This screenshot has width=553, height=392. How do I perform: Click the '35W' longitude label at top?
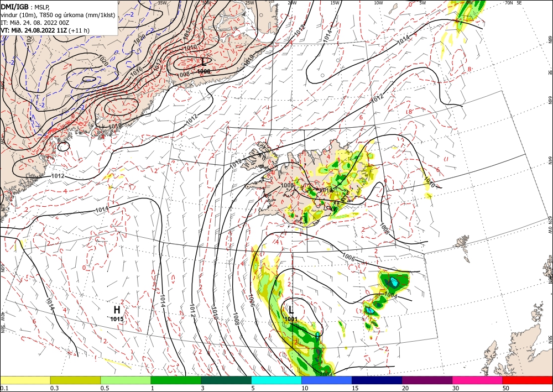click(x=162, y=3)
